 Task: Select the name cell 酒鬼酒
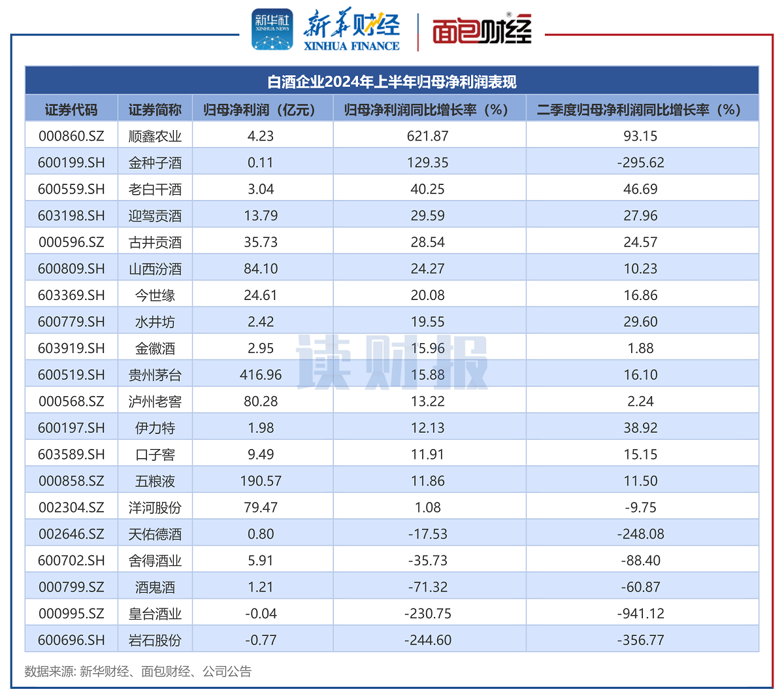click(155, 587)
